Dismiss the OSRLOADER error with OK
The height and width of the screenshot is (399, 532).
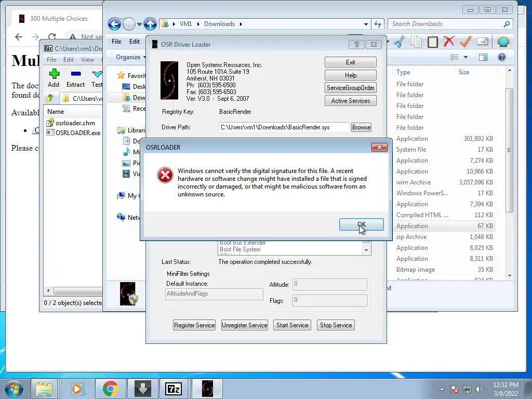pyautogui.click(x=362, y=224)
